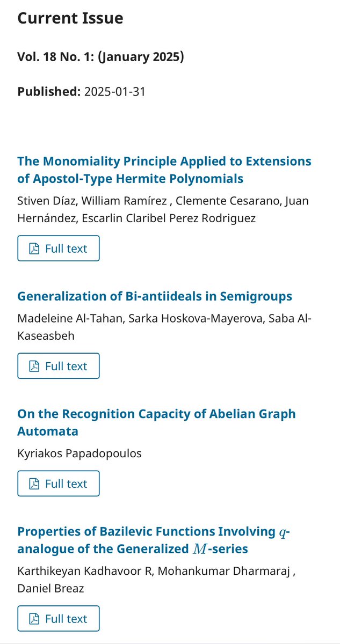The width and height of the screenshot is (340, 644).
Task: Click the author list starting with Stiven Díaz
Action: coord(163,209)
